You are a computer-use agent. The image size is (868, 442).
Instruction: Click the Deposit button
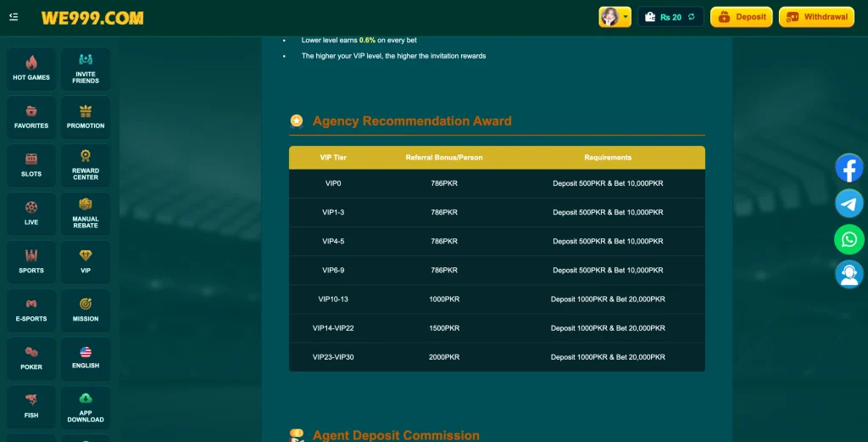[x=741, y=17]
